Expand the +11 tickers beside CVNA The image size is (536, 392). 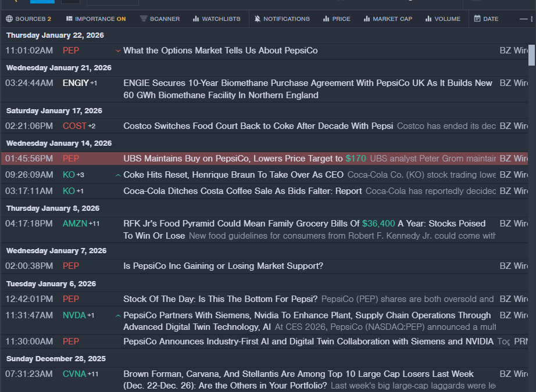(x=94, y=374)
